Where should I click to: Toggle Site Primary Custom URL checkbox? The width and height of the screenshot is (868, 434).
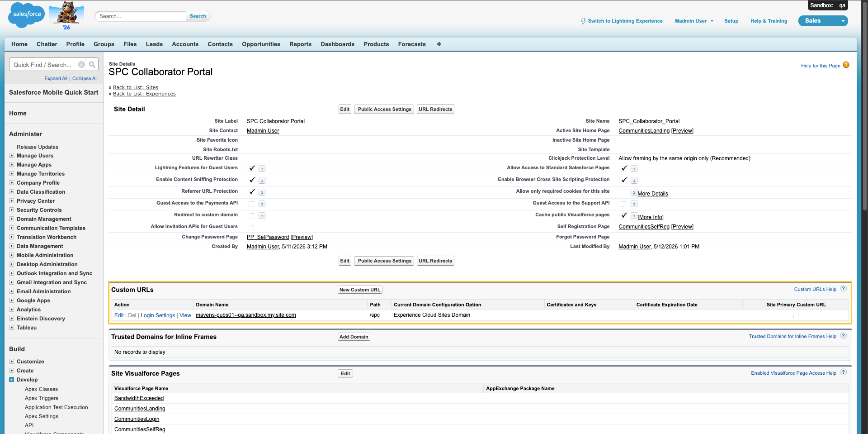pyautogui.click(x=796, y=315)
